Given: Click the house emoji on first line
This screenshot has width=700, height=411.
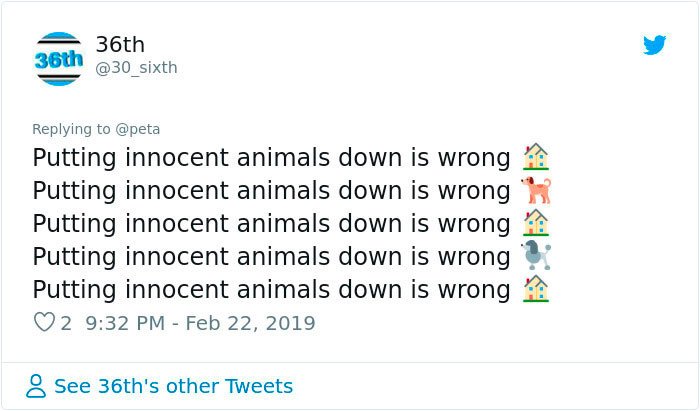Looking at the screenshot, I should tap(536, 157).
